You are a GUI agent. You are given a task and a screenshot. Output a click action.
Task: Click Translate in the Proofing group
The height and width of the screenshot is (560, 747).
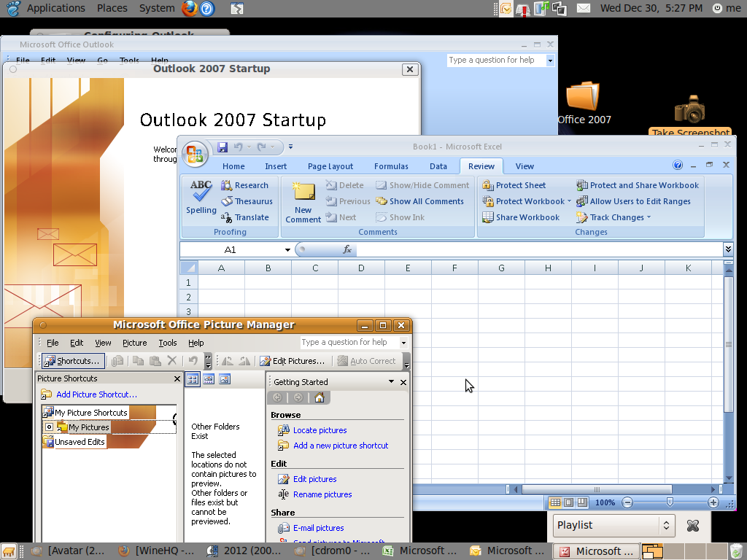coord(245,217)
